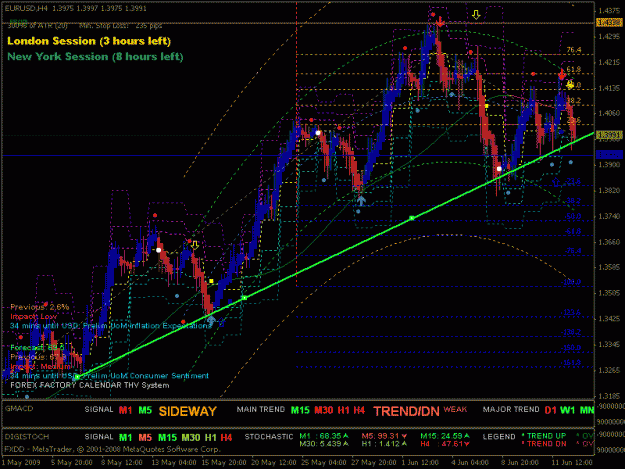Click the '11 Jun 12:00' date axis label
Viewport: 625px width, 469px height.
570,463
